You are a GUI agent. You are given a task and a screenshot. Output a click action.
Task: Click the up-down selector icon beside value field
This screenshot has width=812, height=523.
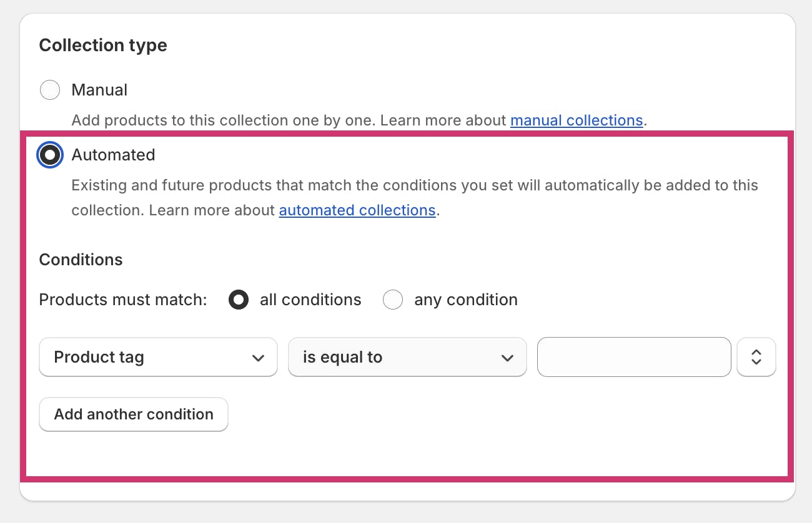pos(756,357)
